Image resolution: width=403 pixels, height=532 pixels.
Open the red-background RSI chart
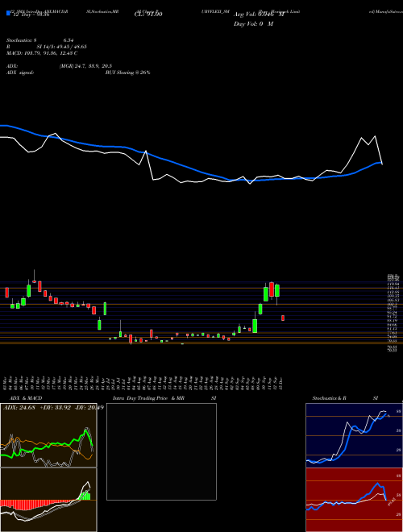[354, 500]
